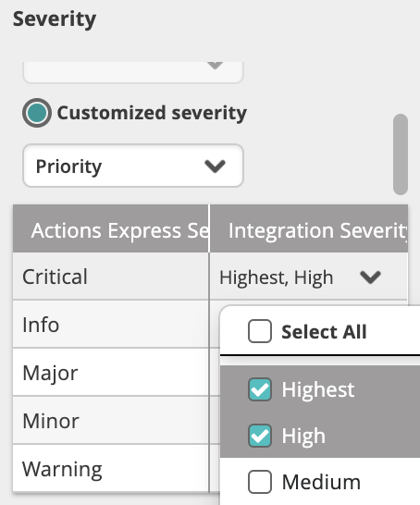
Task: Select the Major severity row
Action: tap(111, 373)
